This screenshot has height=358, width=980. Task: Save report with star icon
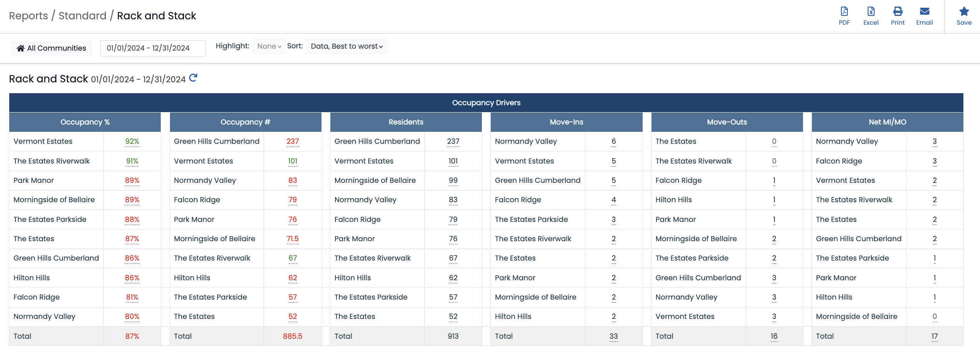click(964, 16)
